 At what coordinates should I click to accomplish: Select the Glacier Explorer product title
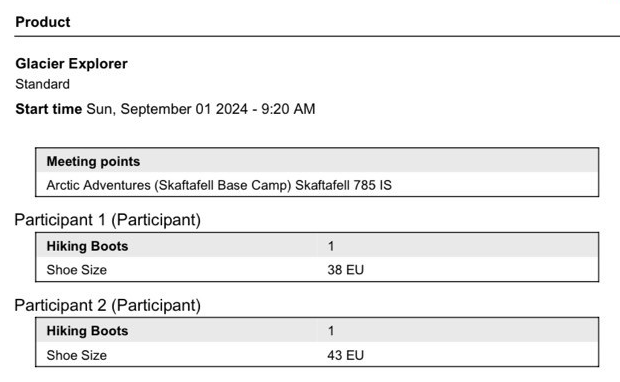pyautogui.click(x=72, y=64)
